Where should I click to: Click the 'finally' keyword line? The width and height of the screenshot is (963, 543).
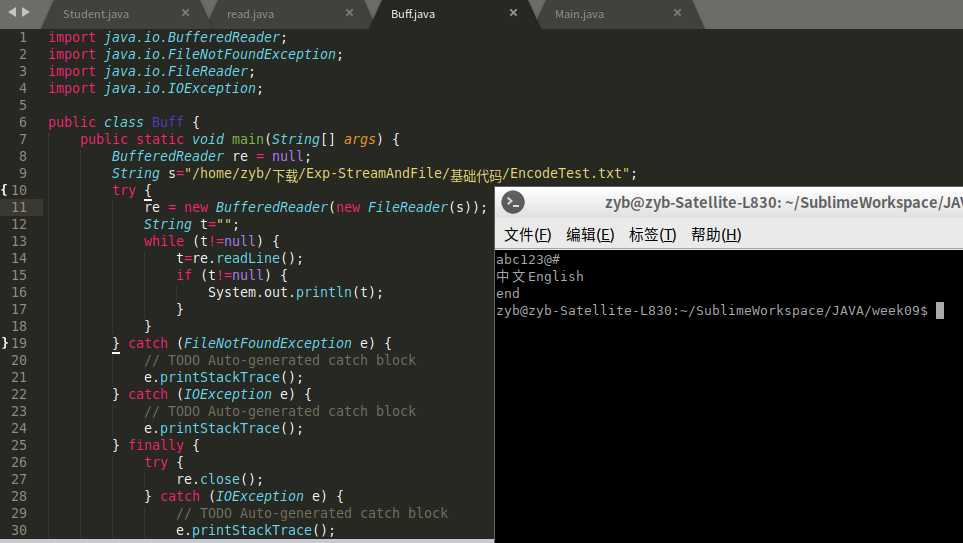[156, 445]
